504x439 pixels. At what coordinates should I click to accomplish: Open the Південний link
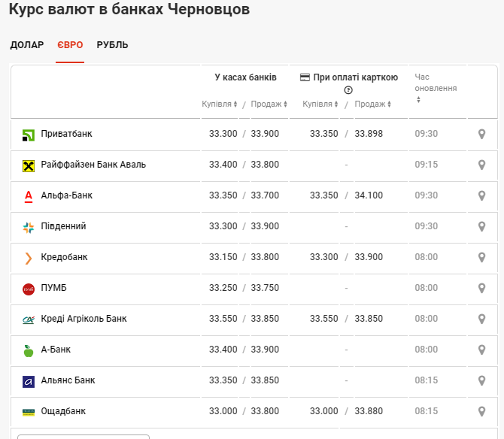coord(64,226)
